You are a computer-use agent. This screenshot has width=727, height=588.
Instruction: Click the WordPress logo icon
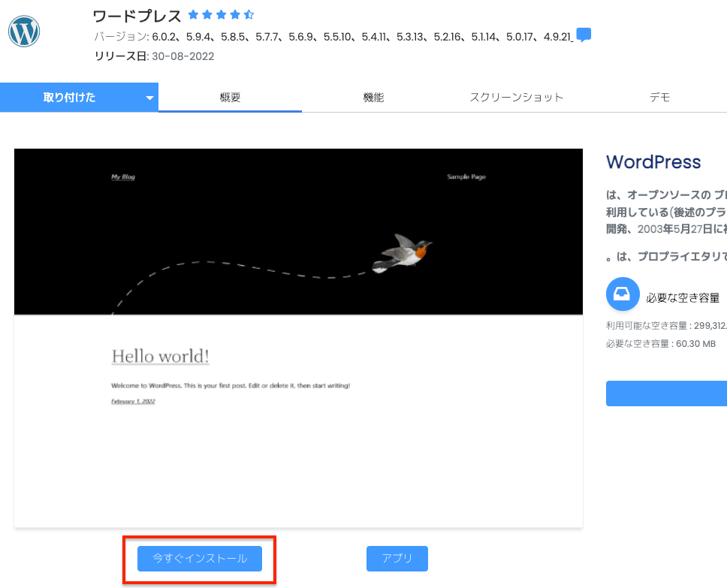24,31
